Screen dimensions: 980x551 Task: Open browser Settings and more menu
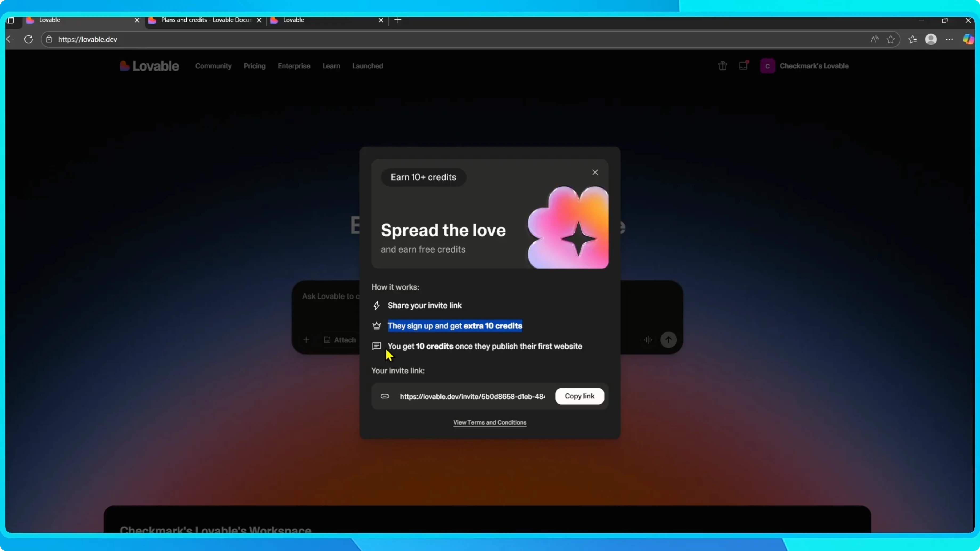[x=950, y=39]
